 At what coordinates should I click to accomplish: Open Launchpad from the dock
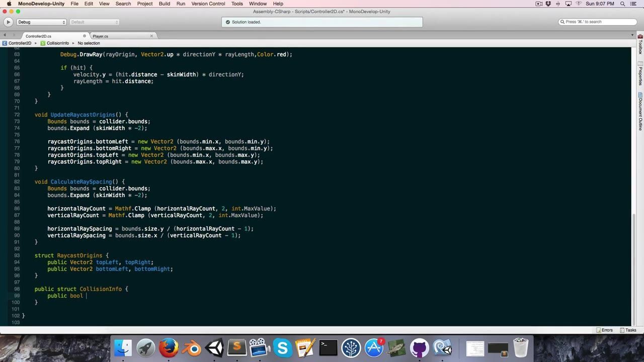coord(146,348)
